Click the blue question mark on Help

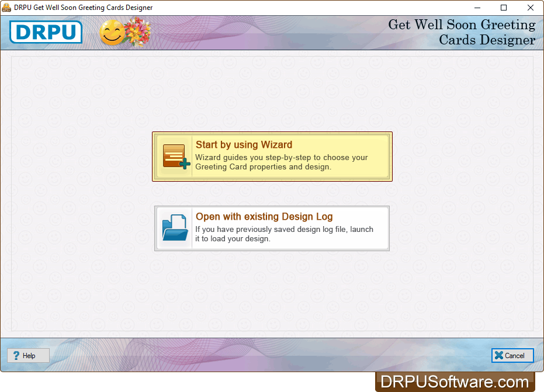[16, 356]
